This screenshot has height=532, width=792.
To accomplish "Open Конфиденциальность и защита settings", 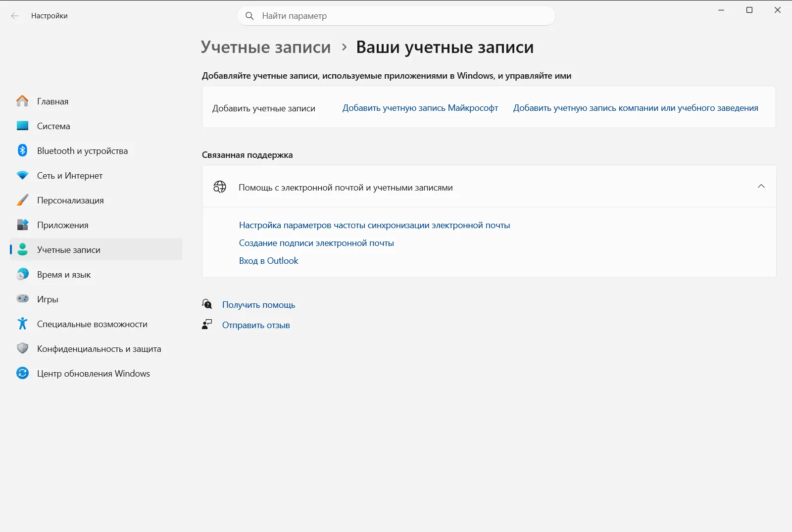I will point(97,348).
